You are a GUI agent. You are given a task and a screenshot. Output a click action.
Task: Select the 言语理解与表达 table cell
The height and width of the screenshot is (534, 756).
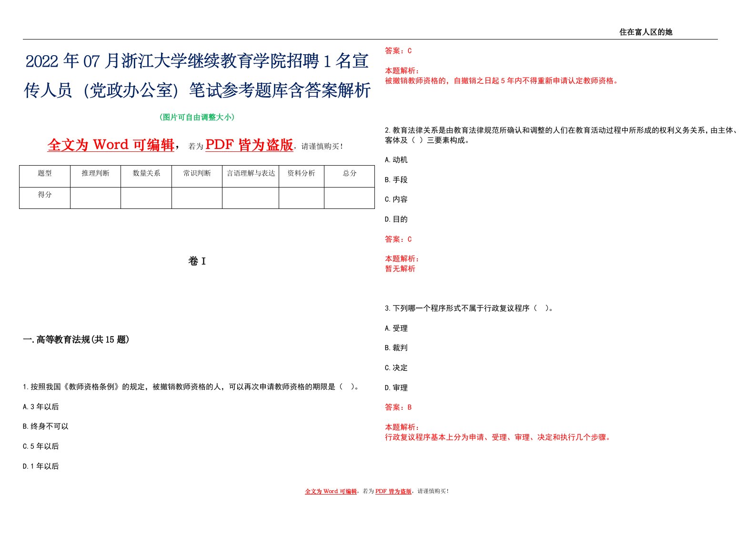click(x=251, y=176)
